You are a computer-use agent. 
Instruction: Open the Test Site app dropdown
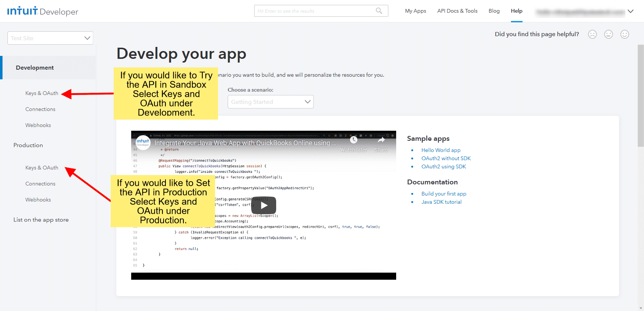(50, 38)
